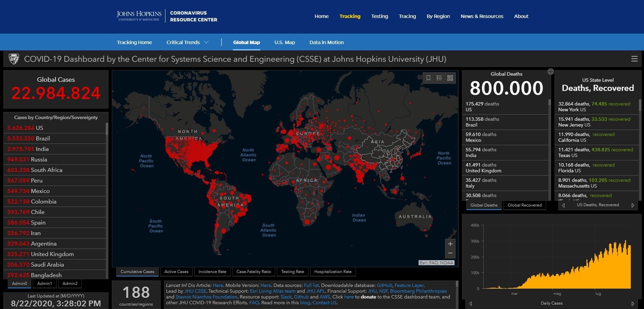
Task: Open the About nav item
Action: point(521,16)
